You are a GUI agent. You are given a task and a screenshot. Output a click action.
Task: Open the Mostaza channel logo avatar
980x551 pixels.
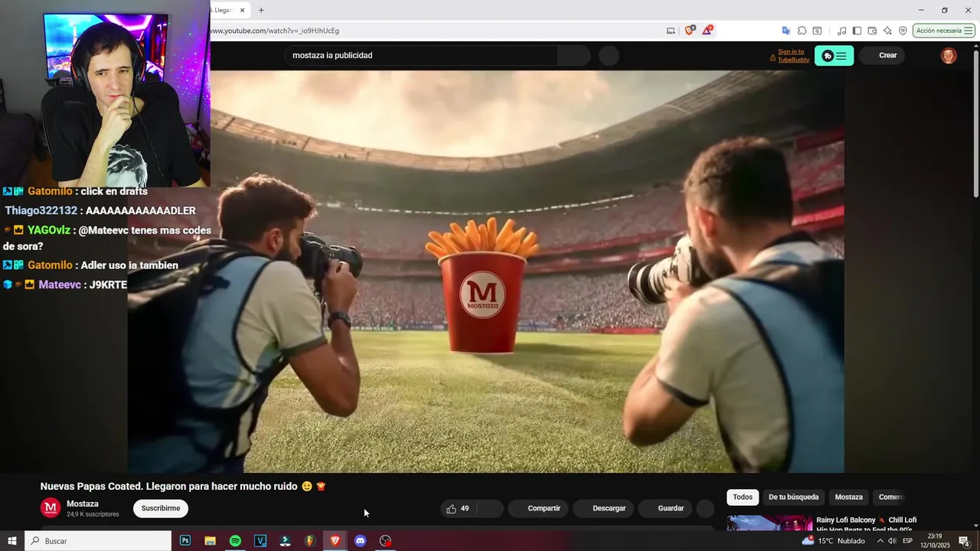(x=51, y=508)
